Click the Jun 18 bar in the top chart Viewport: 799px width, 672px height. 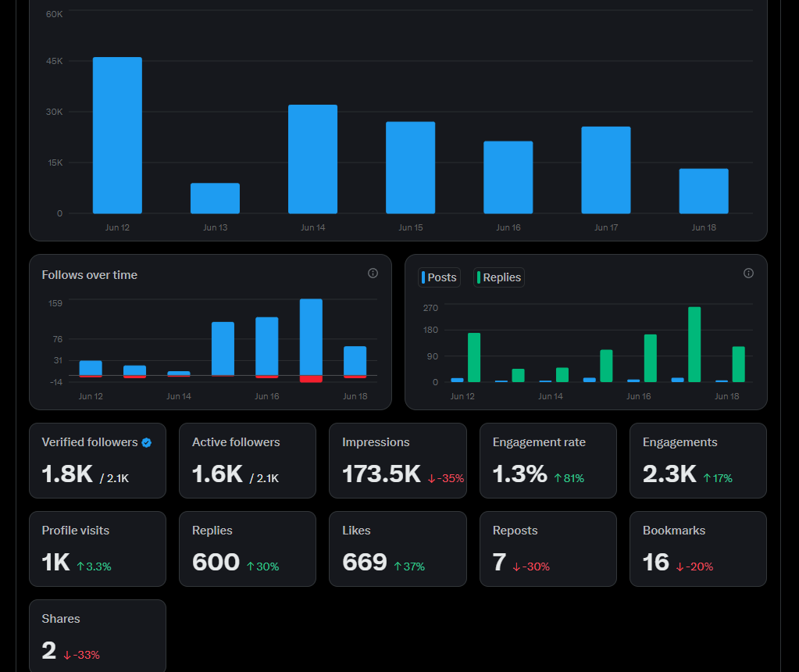click(704, 191)
